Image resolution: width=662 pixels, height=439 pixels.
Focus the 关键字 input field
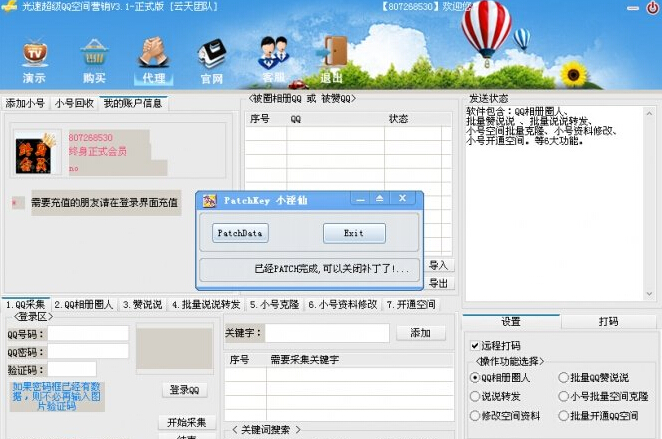[327, 333]
